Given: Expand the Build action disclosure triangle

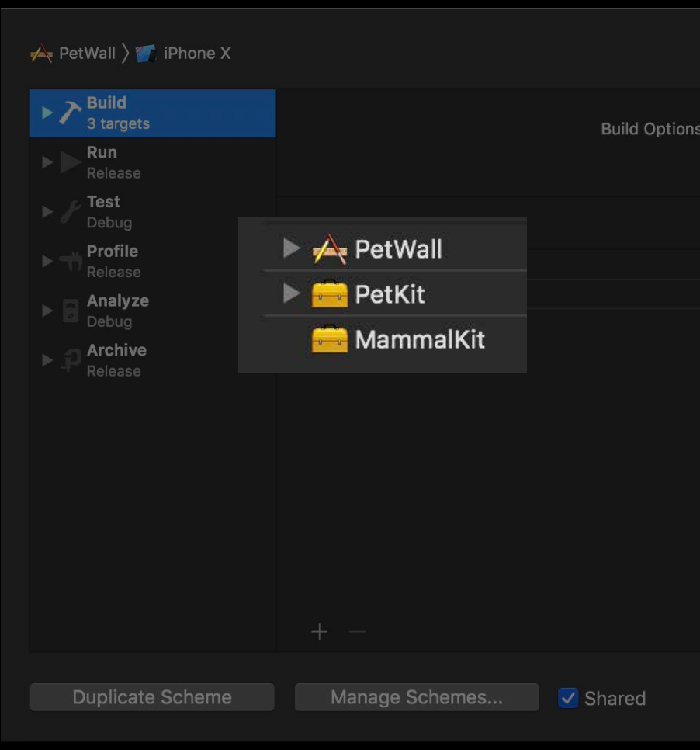Looking at the screenshot, I should 47,113.
